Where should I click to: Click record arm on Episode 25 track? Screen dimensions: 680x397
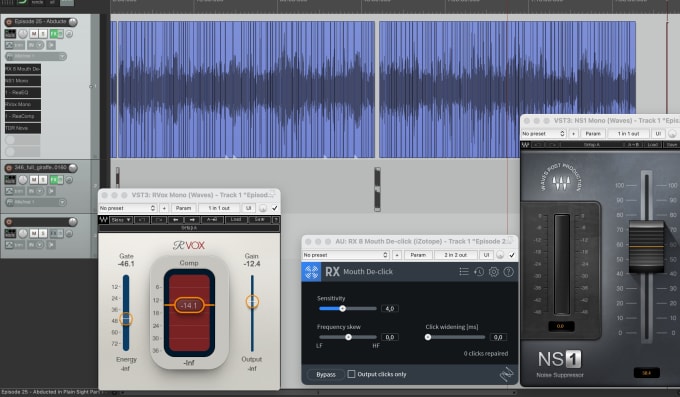pyautogui.click(x=9, y=22)
